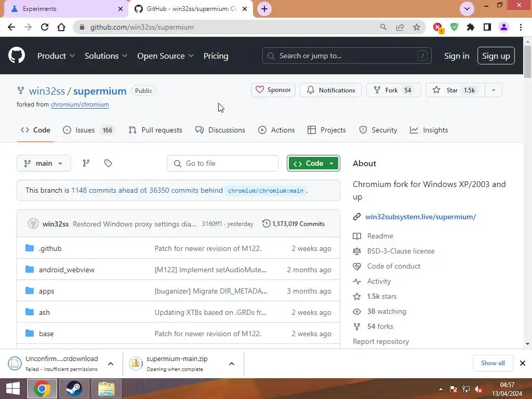Expand the Open Source menu

coord(166,56)
